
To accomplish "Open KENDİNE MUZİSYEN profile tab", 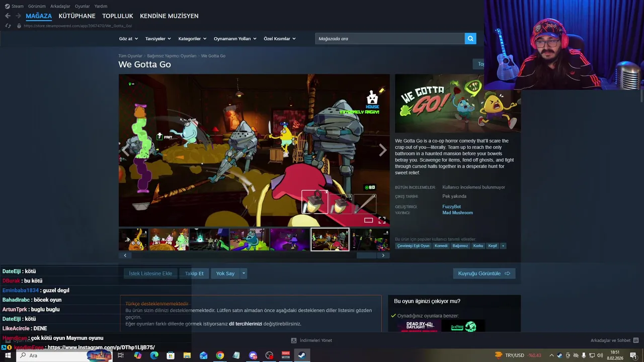I will click(x=169, y=16).
